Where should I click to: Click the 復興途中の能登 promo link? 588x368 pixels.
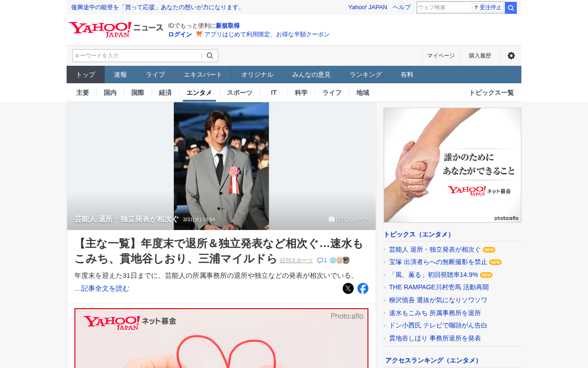(x=158, y=7)
